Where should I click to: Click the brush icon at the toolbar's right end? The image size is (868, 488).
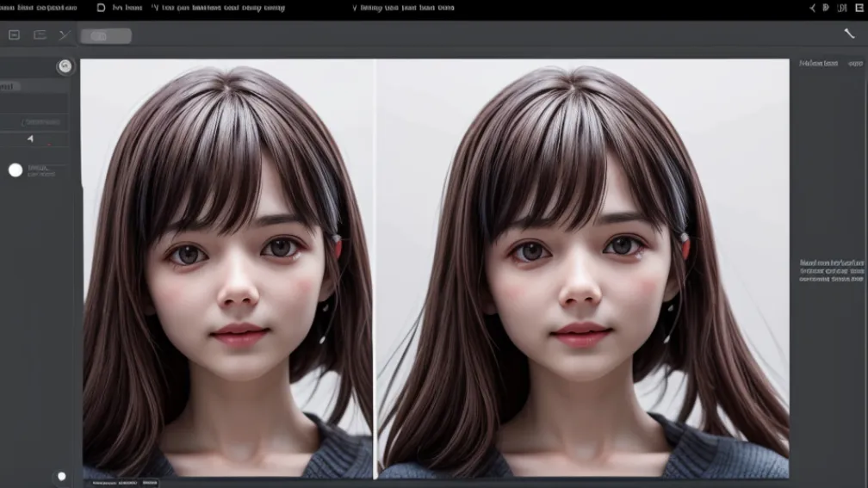[x=849, y=34]
